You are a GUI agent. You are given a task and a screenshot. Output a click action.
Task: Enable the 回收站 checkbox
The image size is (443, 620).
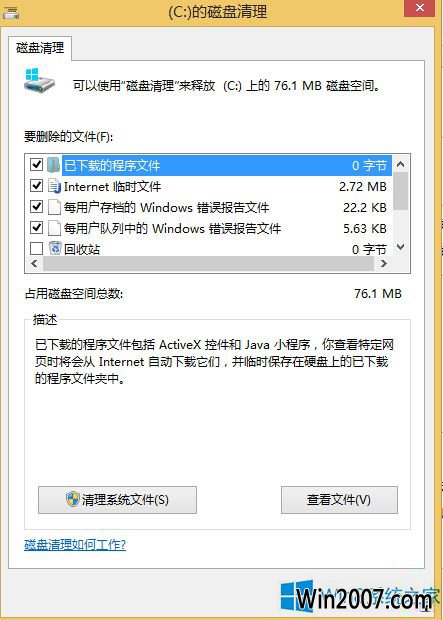click(36, 248)
